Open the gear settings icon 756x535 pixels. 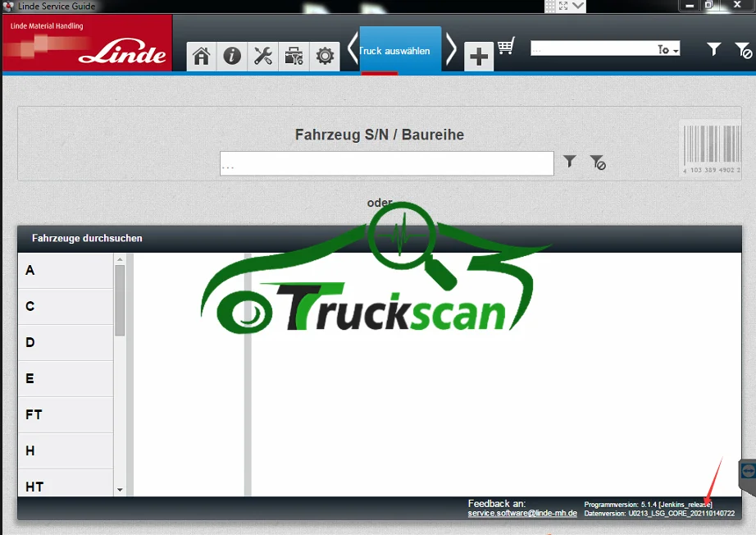(325, 56)
